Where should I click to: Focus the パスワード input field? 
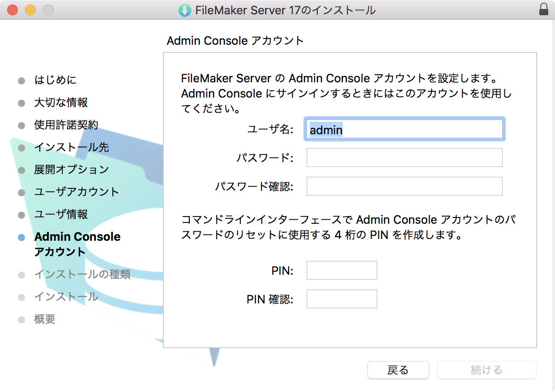click(x=405, y=158)
